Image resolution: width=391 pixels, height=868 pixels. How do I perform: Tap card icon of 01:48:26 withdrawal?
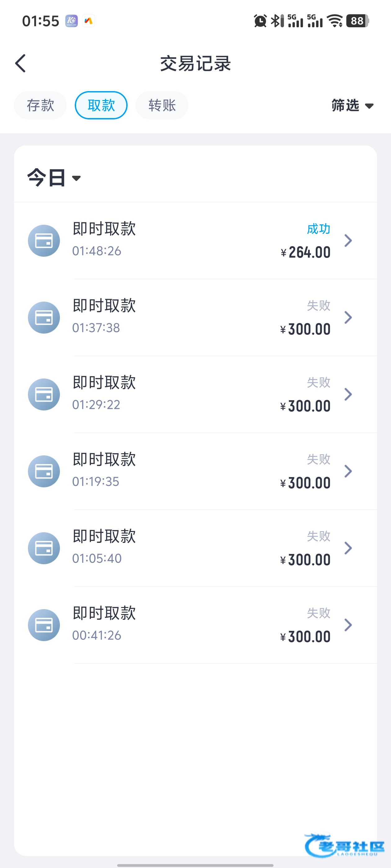coord(44,241)
